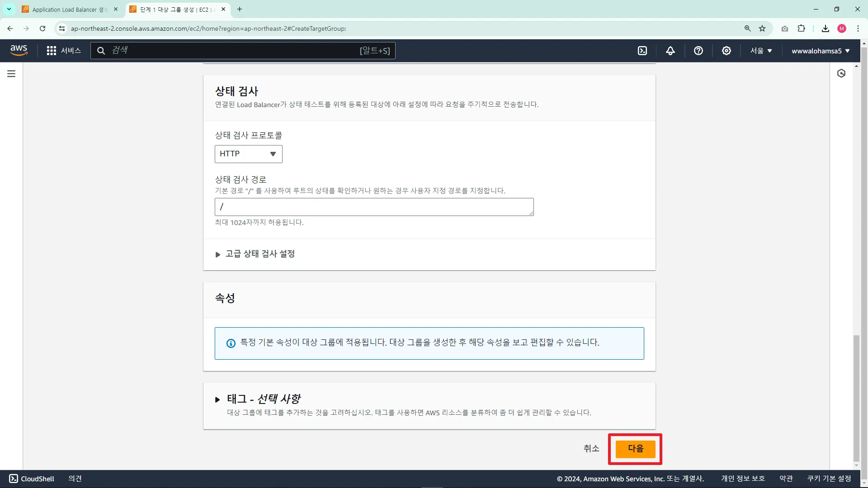Open the 상태 검사 프로토콜 HTTP dropdown

pos(248,154)
